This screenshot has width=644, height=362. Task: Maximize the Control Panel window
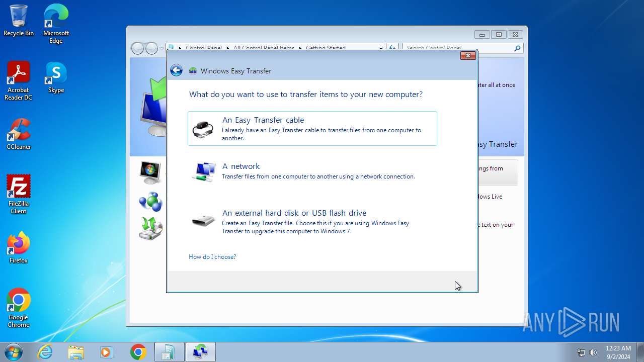coord(499,35)
